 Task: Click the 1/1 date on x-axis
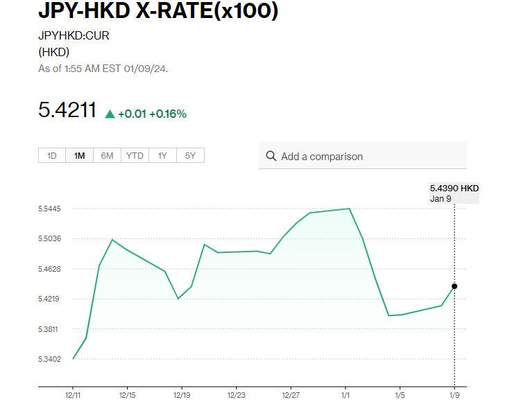[345, 396]
